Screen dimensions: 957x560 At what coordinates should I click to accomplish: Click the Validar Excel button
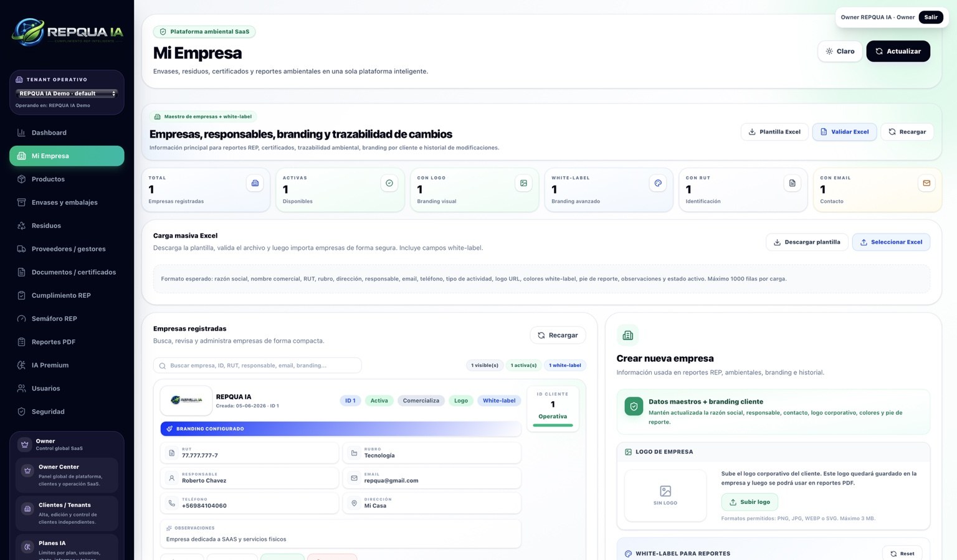[x=844, y=132]
